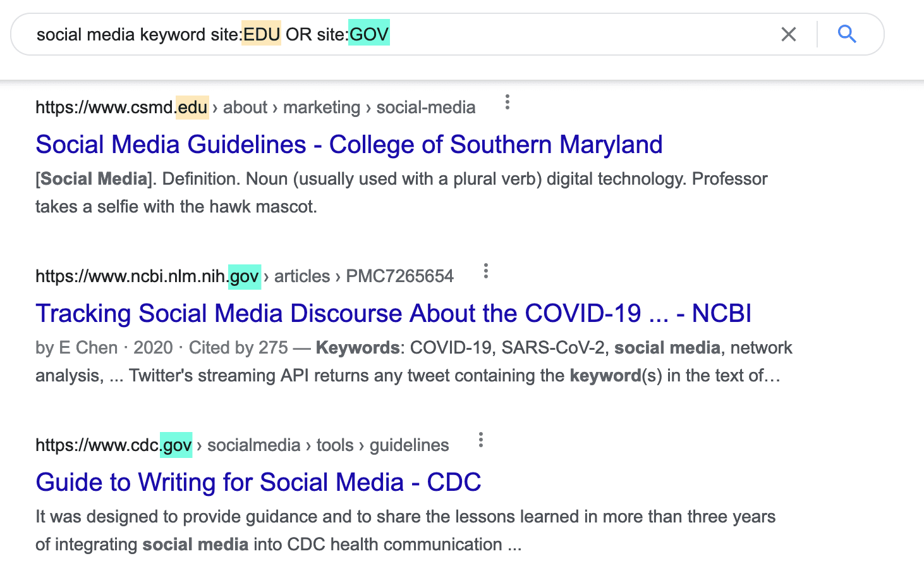Click the highlighted EDU term in the search box

click(261, 34)
